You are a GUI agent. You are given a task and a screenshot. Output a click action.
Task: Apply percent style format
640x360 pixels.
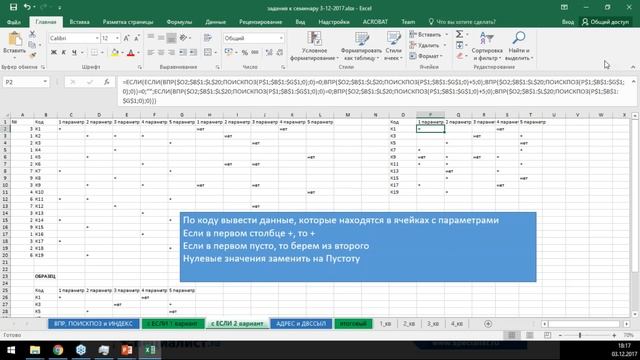[244, 53]
